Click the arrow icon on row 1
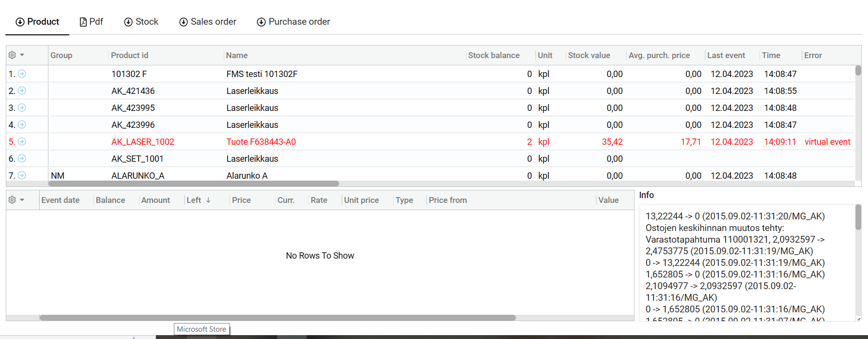 (22, 74)
